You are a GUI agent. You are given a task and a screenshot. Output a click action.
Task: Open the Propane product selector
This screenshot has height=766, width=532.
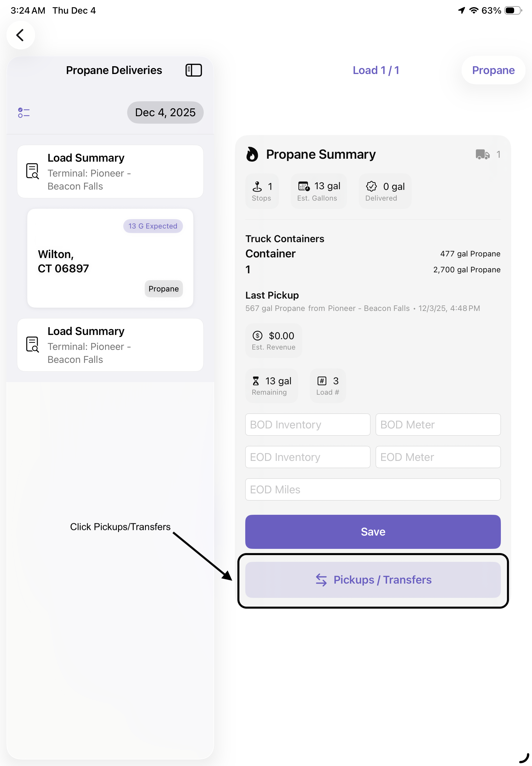click(x=493, y=70)
